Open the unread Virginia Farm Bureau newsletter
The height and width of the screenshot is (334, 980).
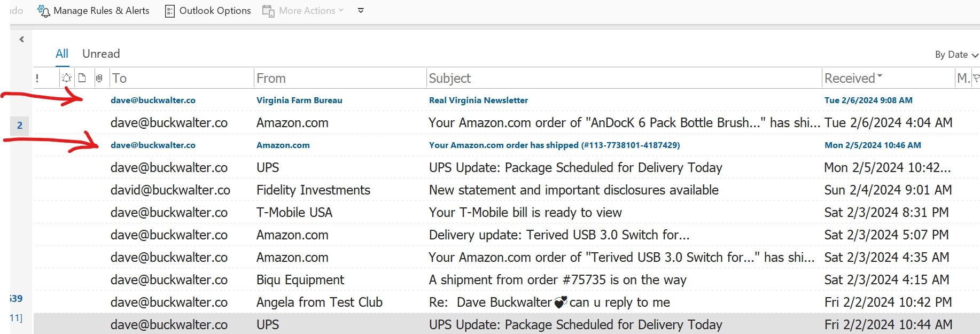click(x=478, y=100)
